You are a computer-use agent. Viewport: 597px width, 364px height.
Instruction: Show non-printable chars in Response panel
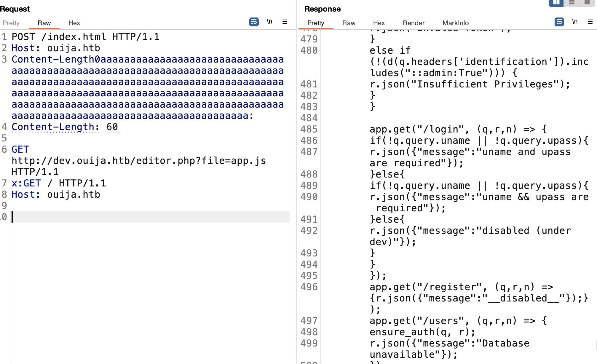click(574, 22)
